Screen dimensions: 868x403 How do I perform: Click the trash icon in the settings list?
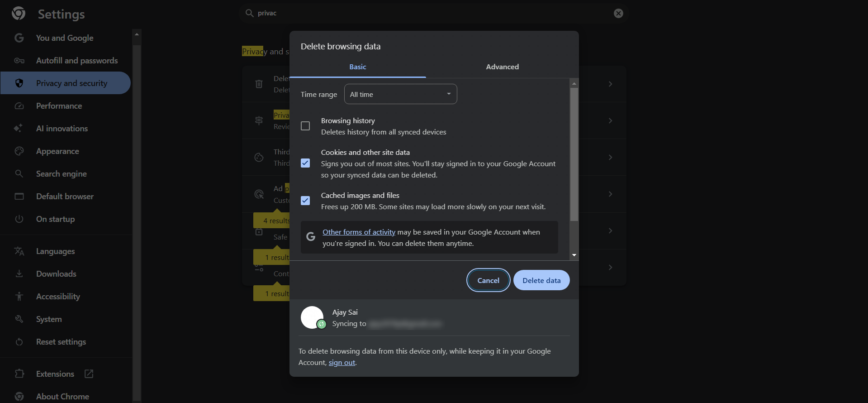(x=259, y=84)
